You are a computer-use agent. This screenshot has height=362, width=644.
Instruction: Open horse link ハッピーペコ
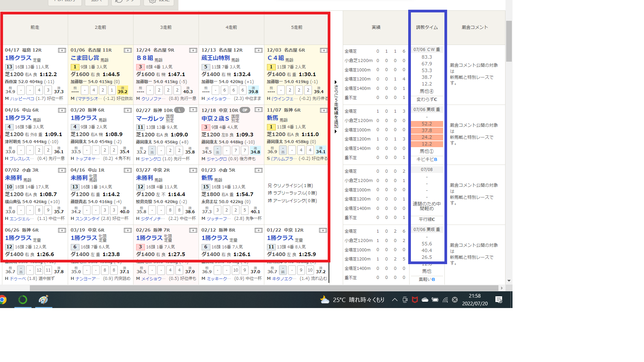click(x=22, y=99)
